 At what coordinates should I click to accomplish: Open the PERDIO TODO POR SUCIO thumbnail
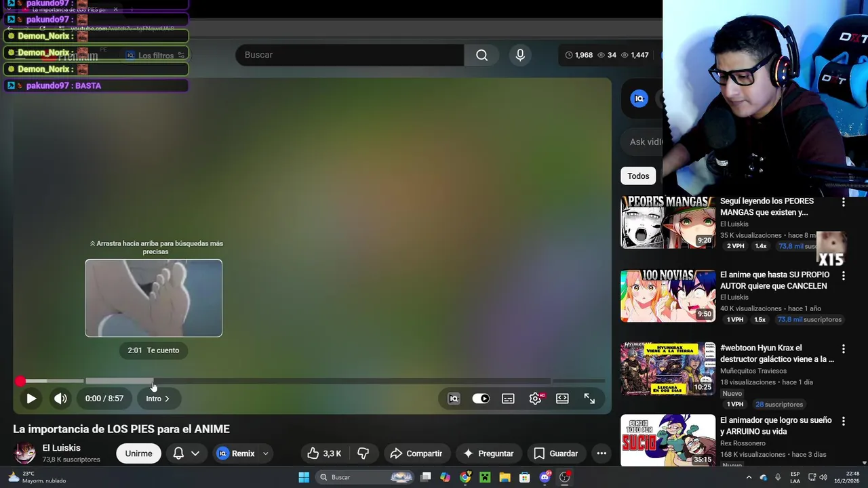668,441
